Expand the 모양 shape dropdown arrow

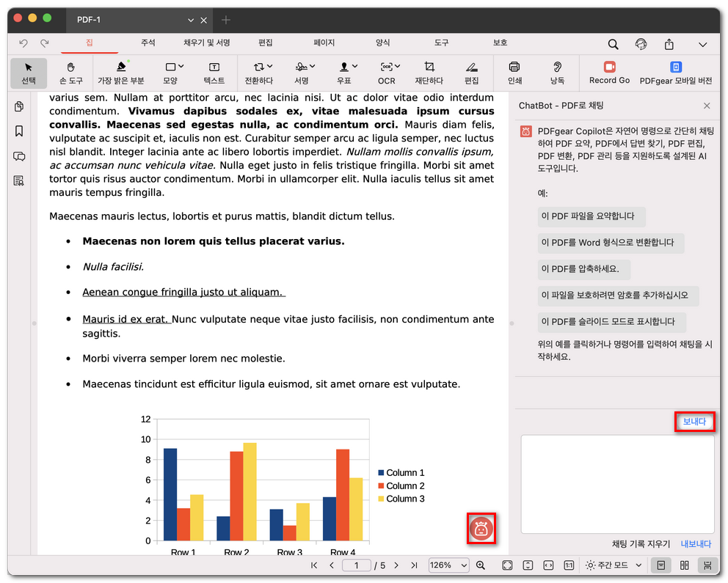181,67
